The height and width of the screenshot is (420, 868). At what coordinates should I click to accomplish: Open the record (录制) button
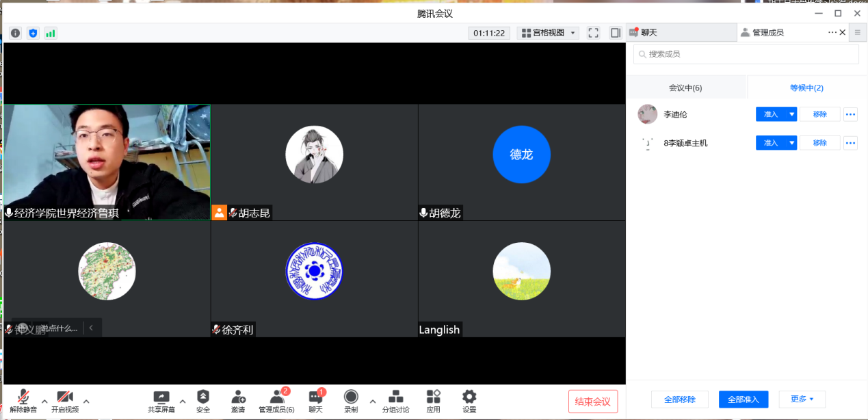[x=351, y=397]
